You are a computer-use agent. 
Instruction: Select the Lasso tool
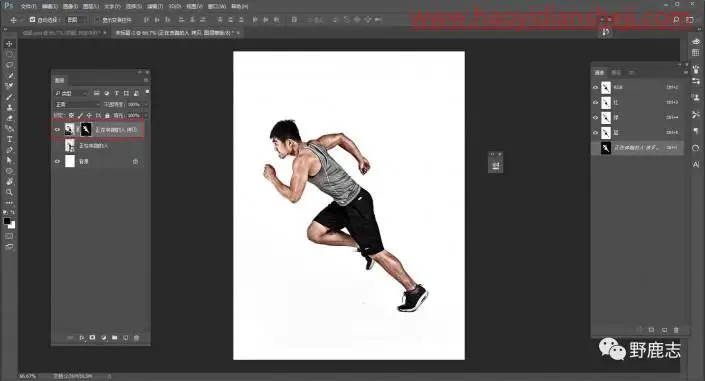coord(9,65)
